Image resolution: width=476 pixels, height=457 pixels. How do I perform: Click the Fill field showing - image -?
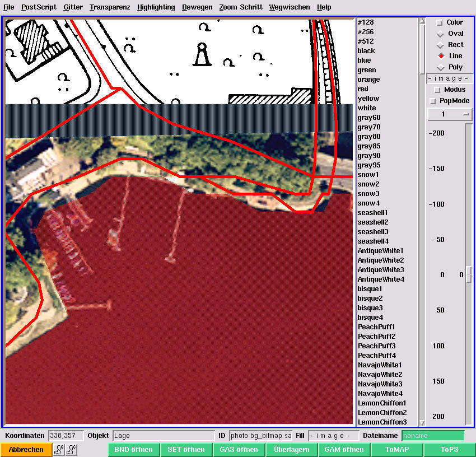334,436
